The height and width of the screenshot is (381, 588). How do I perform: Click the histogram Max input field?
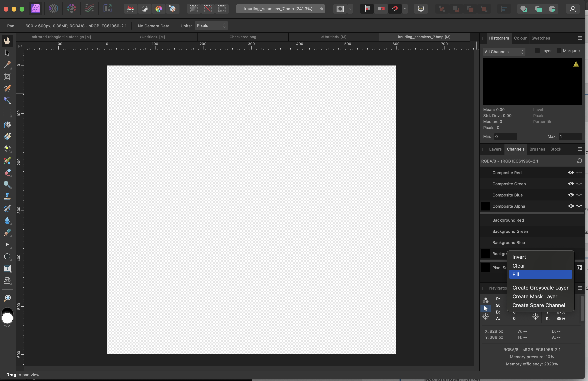[570, 136]
